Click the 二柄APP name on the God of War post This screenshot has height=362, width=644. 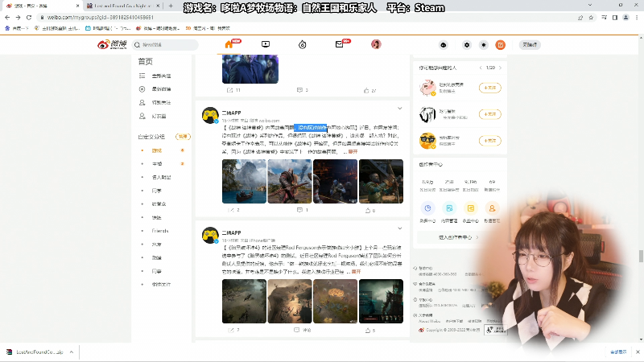click(231, 113)
